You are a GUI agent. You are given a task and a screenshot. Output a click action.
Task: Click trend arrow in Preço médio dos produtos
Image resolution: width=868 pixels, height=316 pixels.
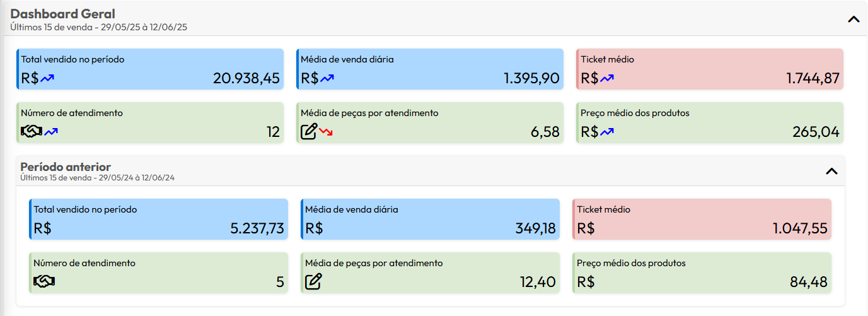(x=606, y=132)
